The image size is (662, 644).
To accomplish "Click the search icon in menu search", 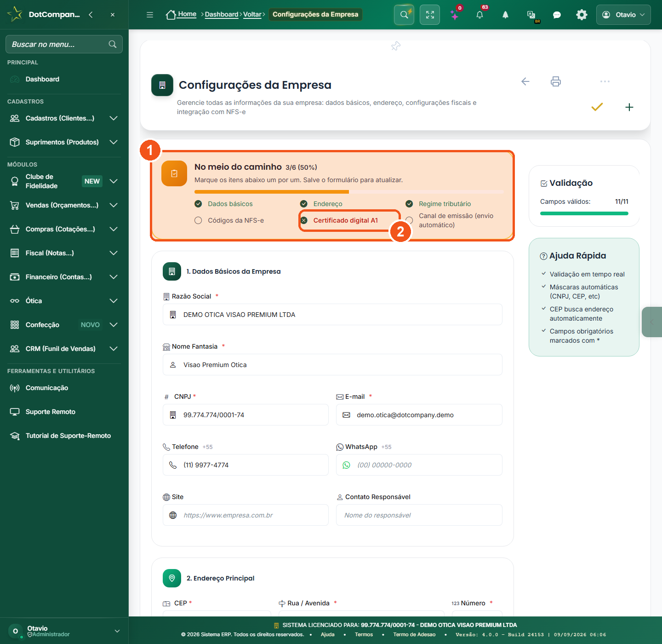I will tap(113, 44).
